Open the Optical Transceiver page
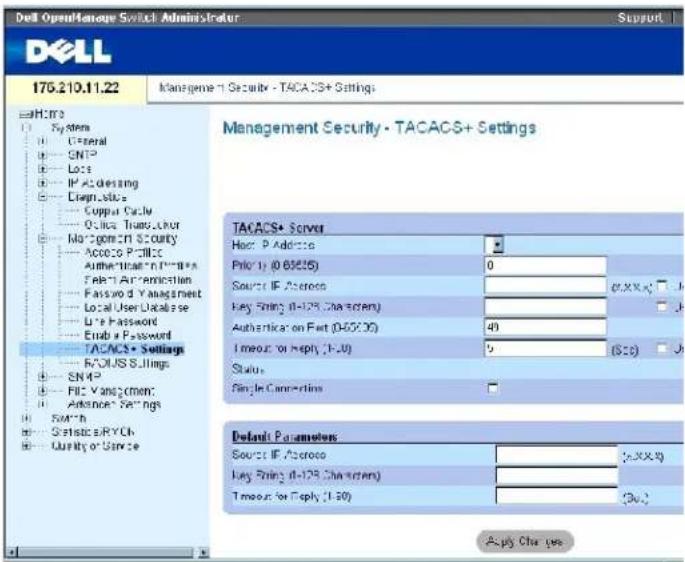Image resolution: width=685 pixels, height=562 pixels. point(131,225)
